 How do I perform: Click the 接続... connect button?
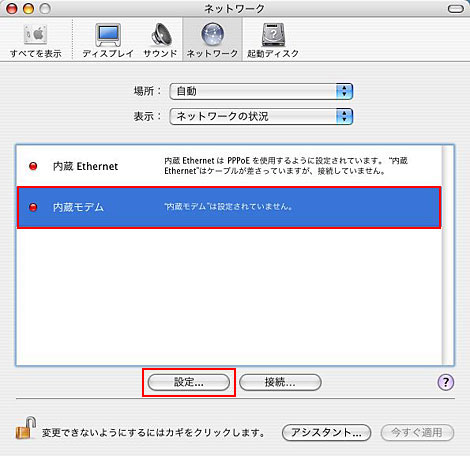[280, 382]
